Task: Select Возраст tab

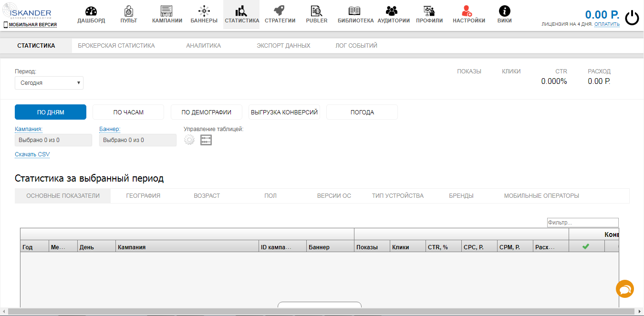Action: (x=207, y=196)
